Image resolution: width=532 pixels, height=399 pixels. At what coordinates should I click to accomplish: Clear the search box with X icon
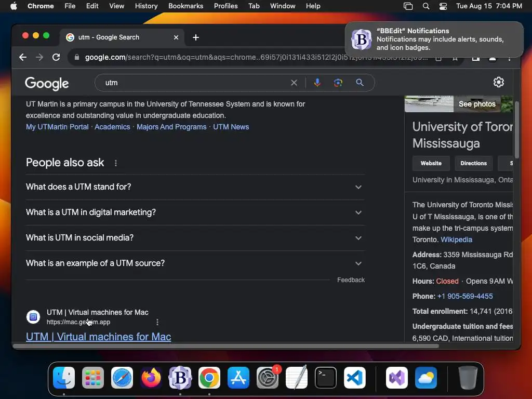tap(294, 83)
